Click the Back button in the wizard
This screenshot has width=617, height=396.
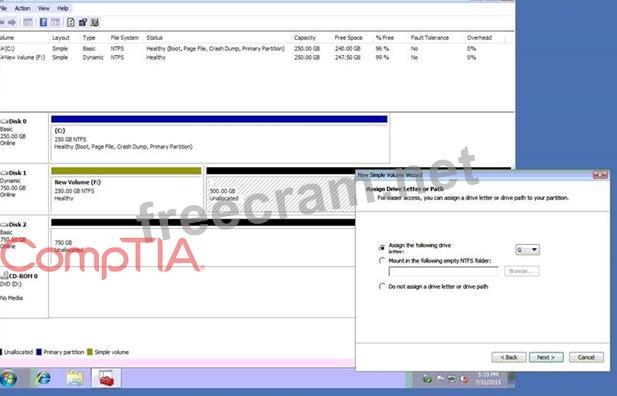(x=509, y=357)
